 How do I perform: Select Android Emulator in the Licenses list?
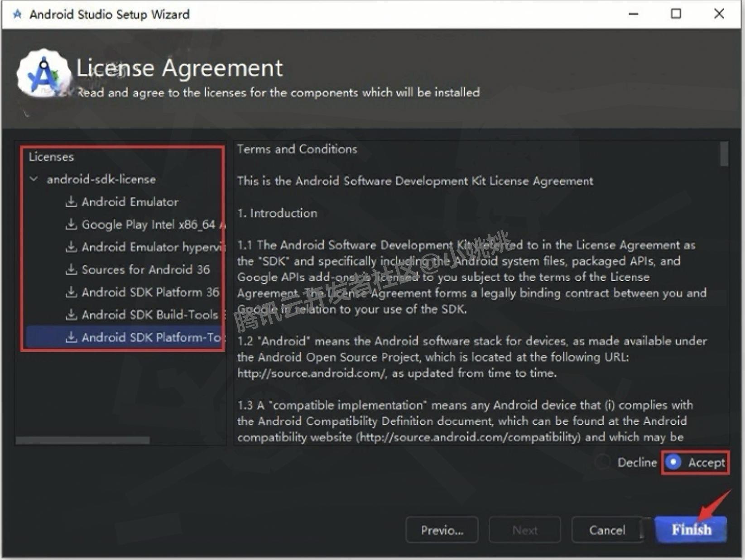(130, 201)
